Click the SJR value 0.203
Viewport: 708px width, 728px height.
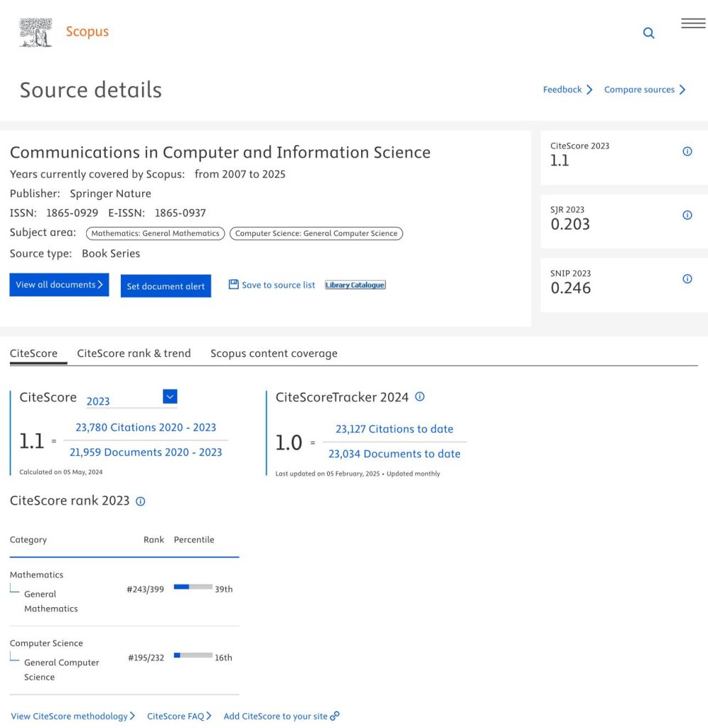tap(570, 224)
